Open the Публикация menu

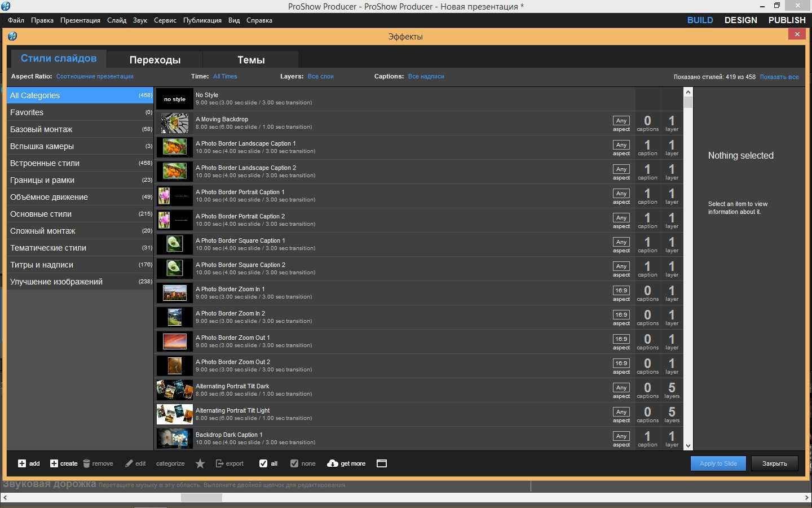(x=202, y=20)
